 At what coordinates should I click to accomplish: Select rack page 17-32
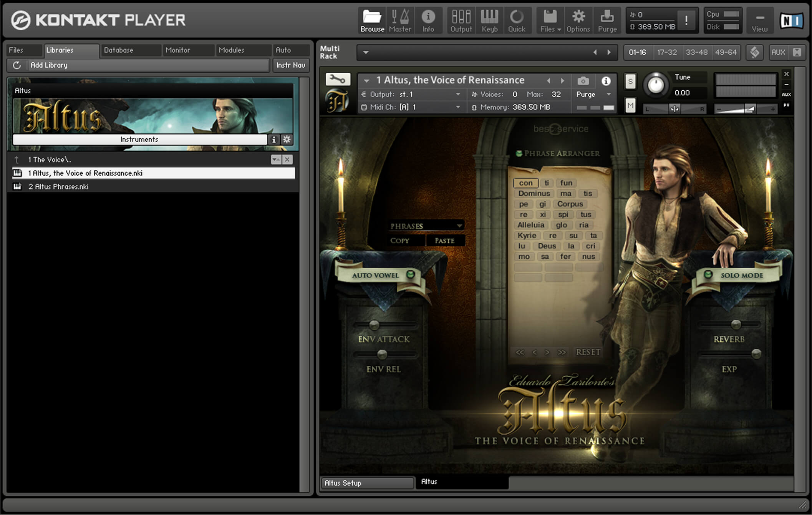click(667, 52)
